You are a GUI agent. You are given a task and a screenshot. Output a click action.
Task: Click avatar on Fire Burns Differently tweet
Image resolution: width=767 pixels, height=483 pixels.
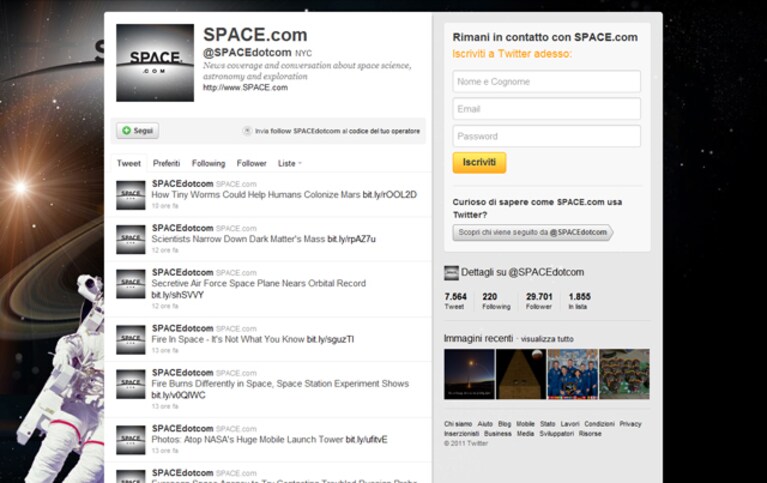[x=131, y=384]
